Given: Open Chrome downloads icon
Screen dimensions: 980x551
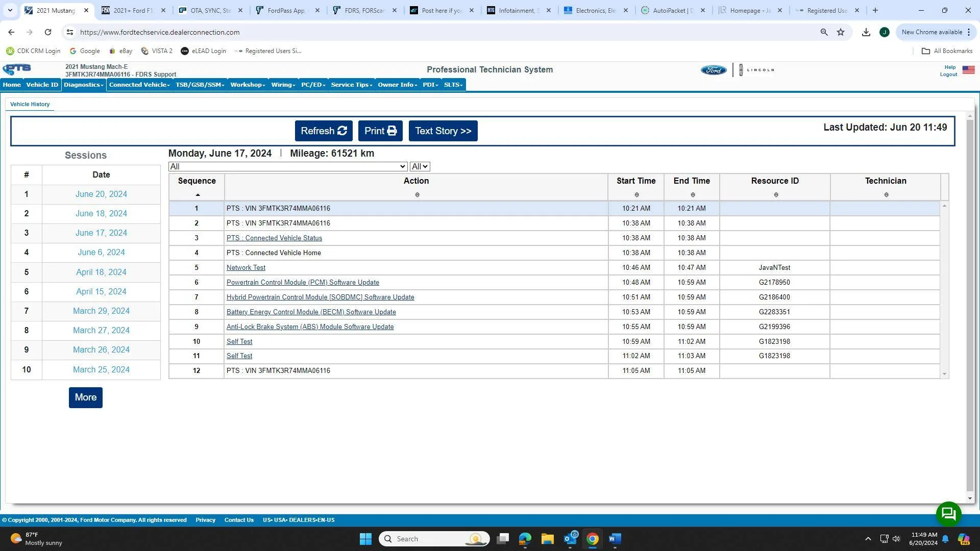Looking at the screenshot, I should [x=866, y=32].
